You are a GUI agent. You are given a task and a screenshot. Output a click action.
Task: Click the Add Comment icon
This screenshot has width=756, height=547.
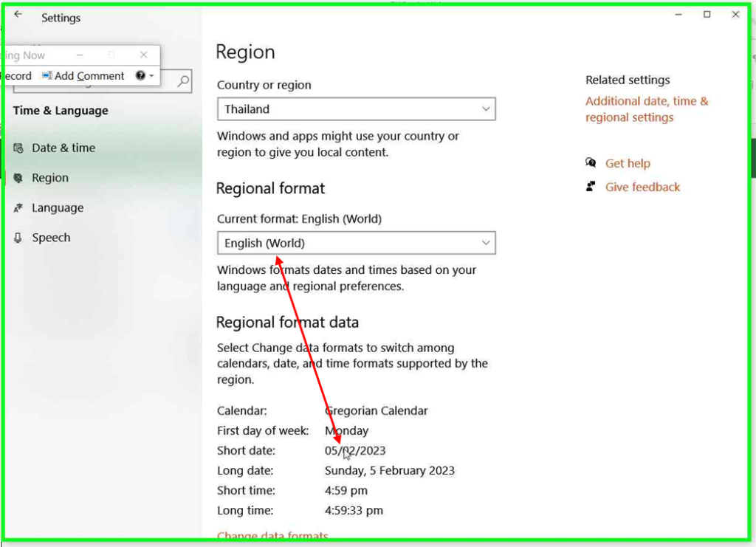tap(47, 75)
